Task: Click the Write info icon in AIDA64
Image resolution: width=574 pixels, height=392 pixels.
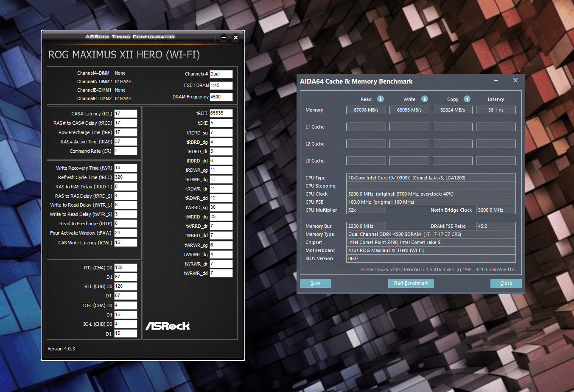Action: click(425, 99)
